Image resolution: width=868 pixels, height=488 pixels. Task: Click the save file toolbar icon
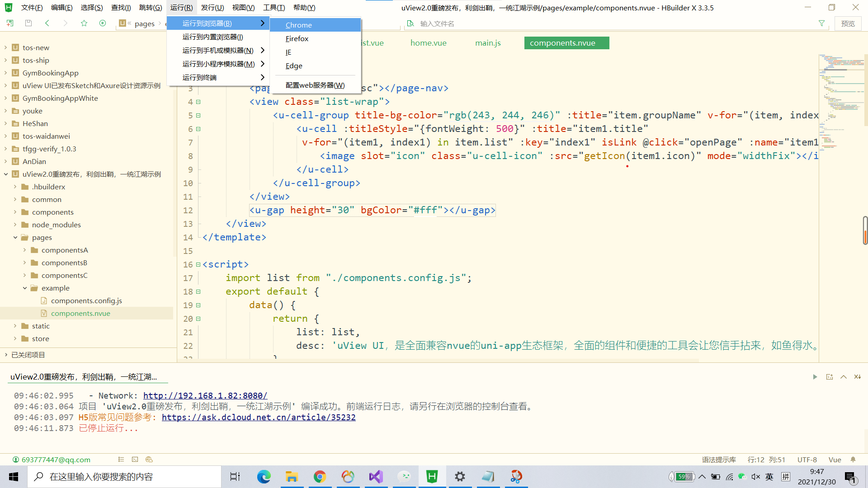28,23
